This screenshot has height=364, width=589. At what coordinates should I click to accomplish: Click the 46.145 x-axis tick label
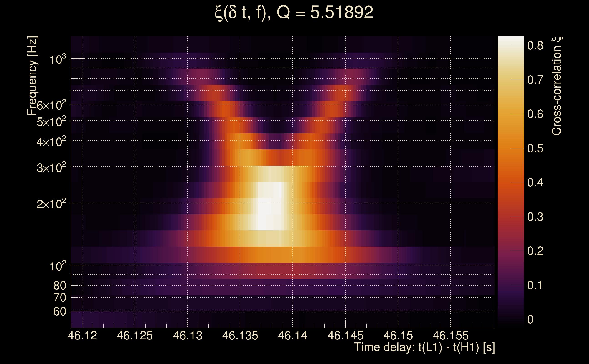345,336
